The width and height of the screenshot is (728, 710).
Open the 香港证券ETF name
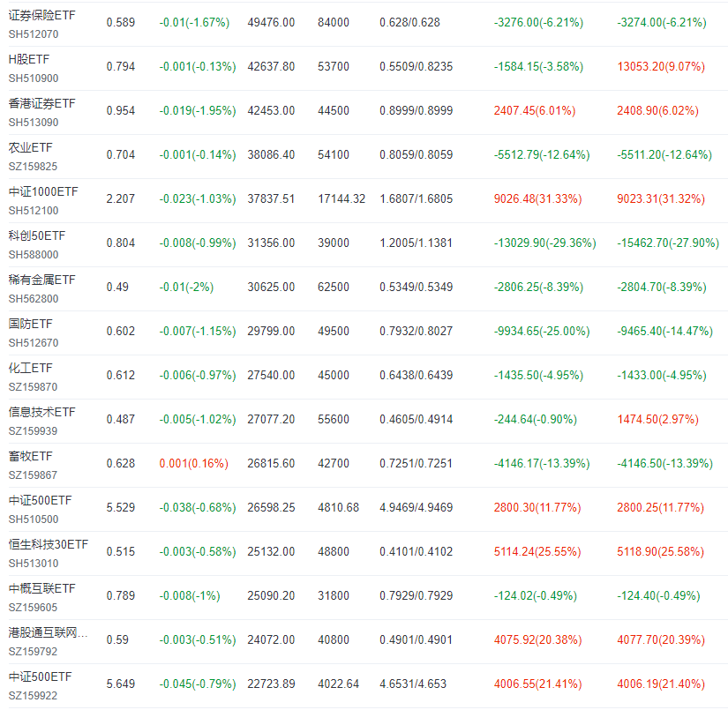click(41, 103)
